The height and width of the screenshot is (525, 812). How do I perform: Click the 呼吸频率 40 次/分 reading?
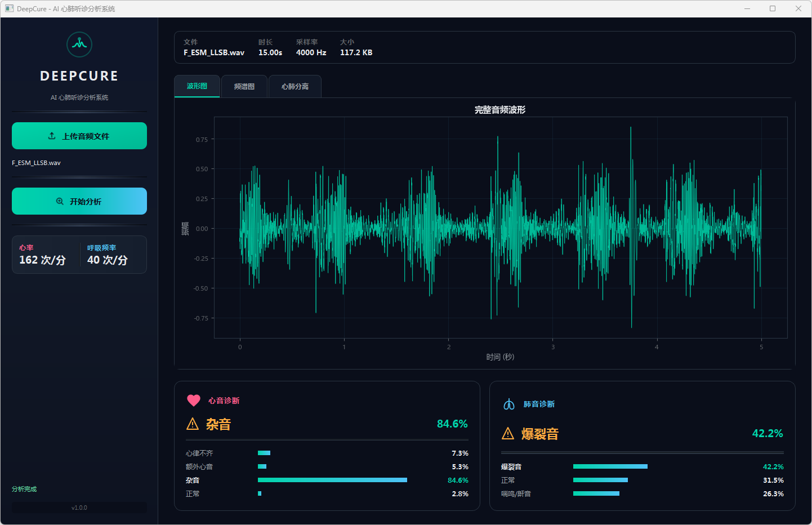pos(108,260)
